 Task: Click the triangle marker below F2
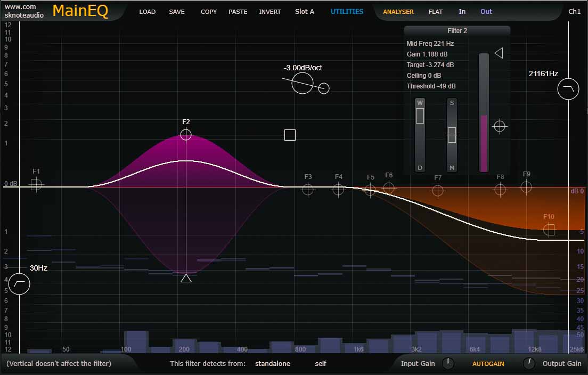click(x=186, y=278)
